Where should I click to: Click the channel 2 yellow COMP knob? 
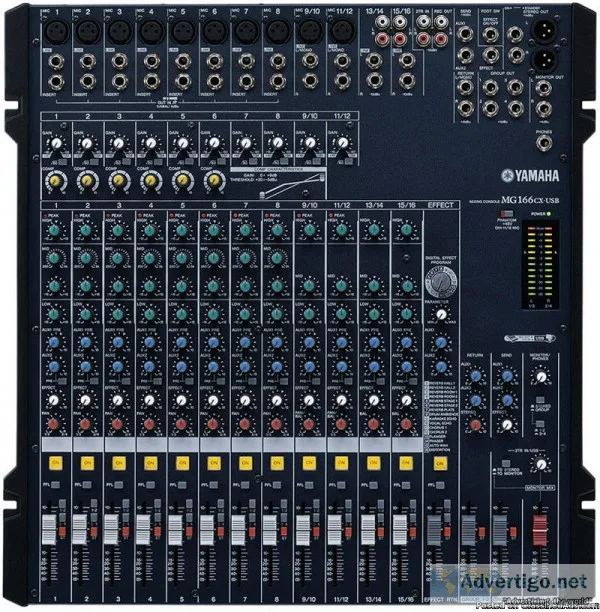(x=87, y=180)
